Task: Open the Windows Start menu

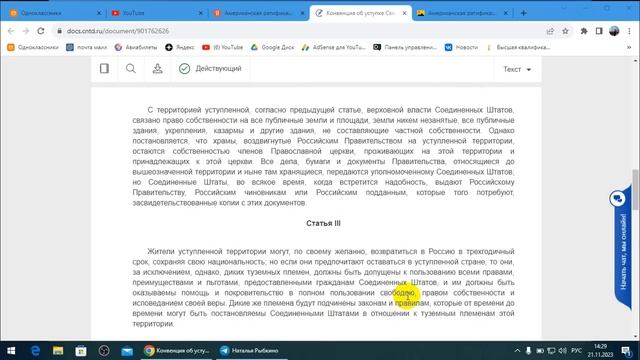Action: tap(11, 351)
